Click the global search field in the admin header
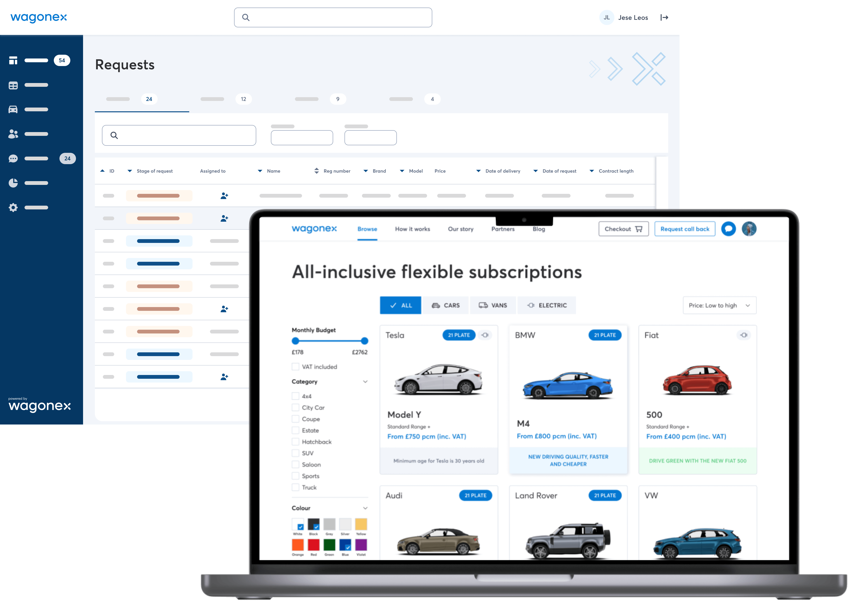The width and height of the screenshot is (865, 616). (x=333, y=17)
